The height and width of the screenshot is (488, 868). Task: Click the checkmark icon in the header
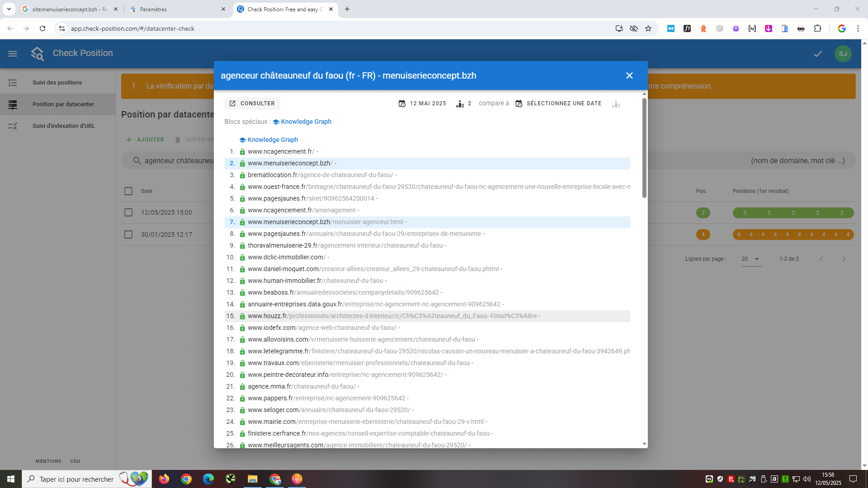click(818, 54)
